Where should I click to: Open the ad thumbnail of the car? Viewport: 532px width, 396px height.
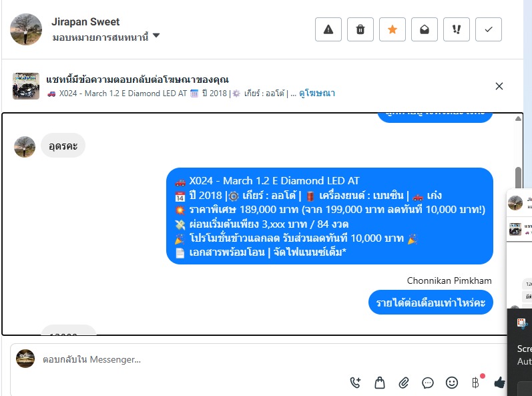(26, 86)
